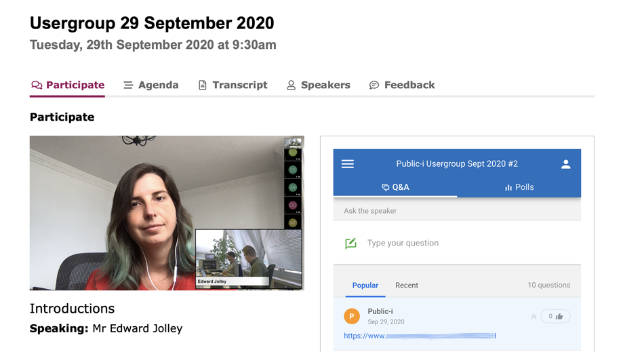
Task: Open the Transcript tab
Action: click(233, 85)
